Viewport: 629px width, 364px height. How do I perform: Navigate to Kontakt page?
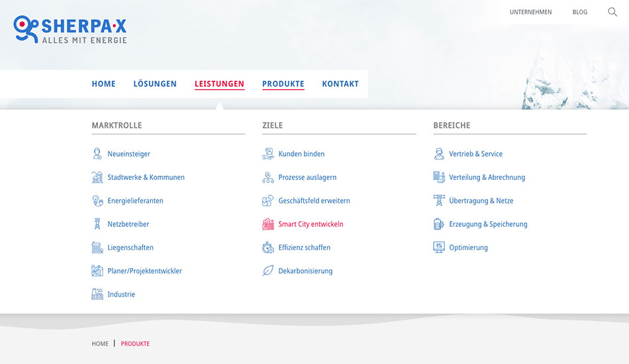tap(340, 84)
